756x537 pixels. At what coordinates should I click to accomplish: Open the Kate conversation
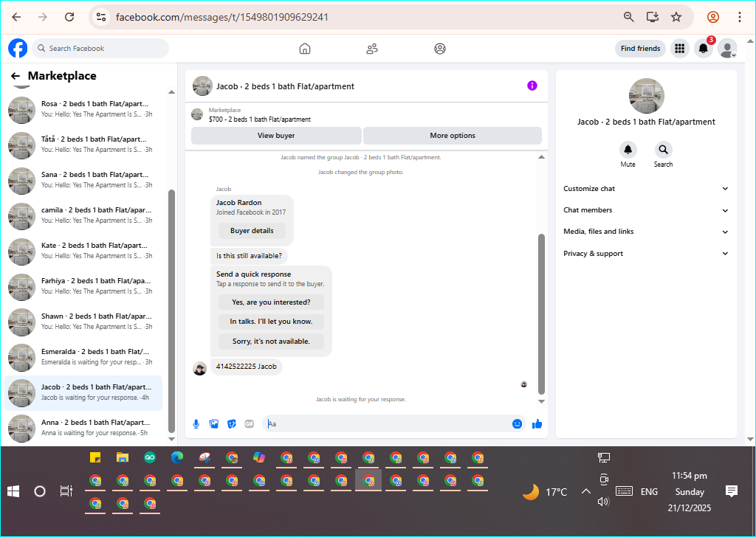coord(83,252)
